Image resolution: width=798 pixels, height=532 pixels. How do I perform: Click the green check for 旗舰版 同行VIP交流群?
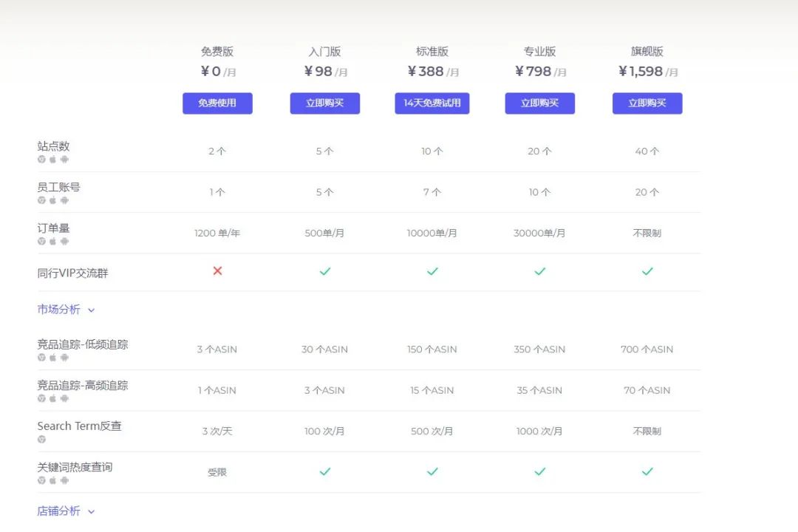[x=647, y=271]
